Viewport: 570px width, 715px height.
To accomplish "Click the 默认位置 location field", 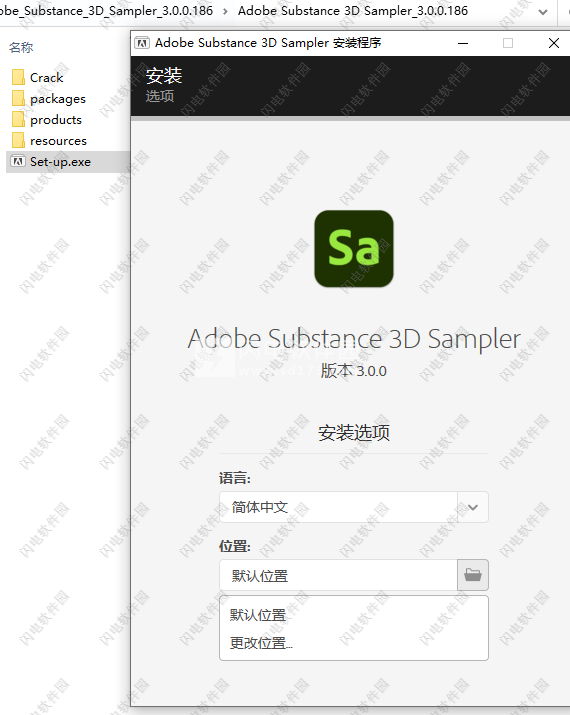I will [338, 575].
